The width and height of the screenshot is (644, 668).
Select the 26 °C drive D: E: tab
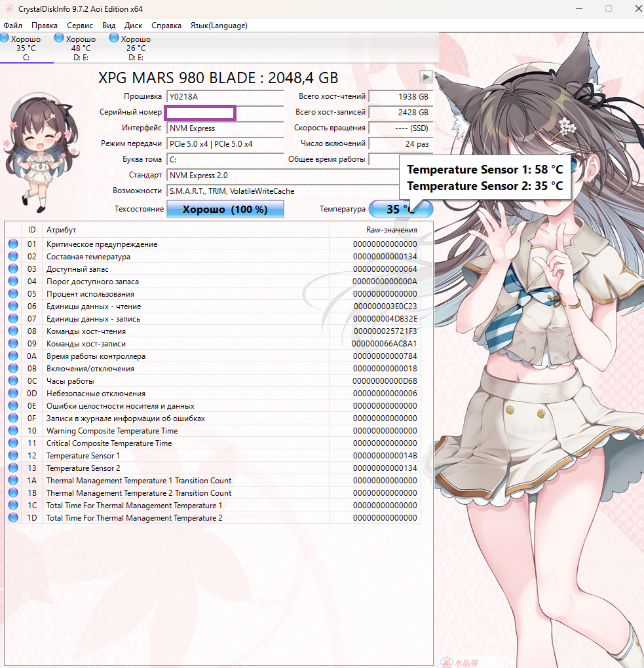coord(136,48)
